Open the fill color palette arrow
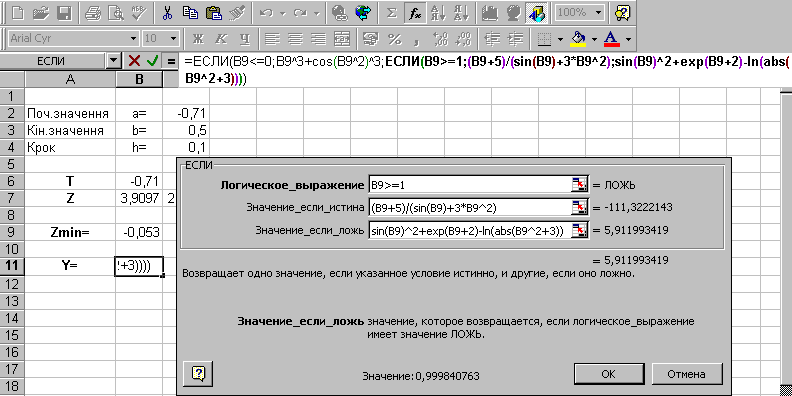 [594, 38]
